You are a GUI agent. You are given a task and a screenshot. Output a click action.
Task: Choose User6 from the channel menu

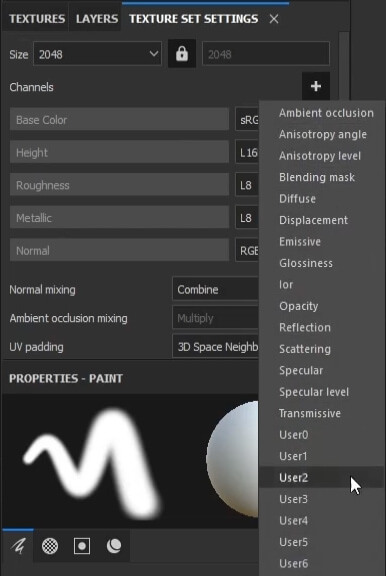click(322, 564)
